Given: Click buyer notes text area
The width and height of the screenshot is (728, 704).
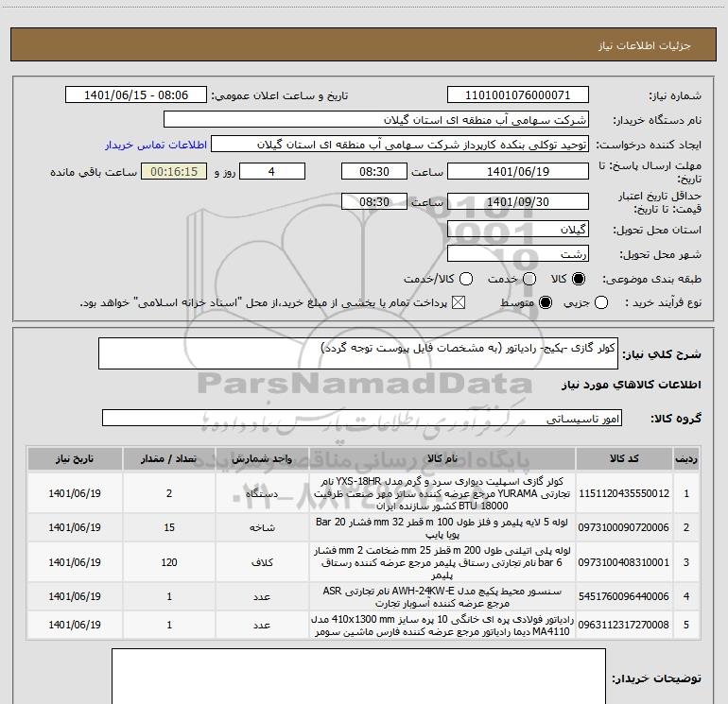Looking at the screenshot, I should tap(358, 676).
